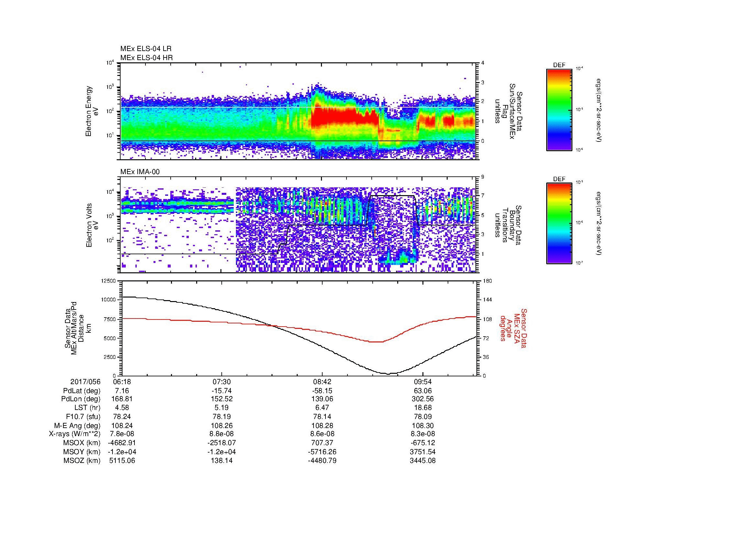The image size is (756, 534).
Task: Click the 'MSOY (km)' row label
Action: coord(82,452)
